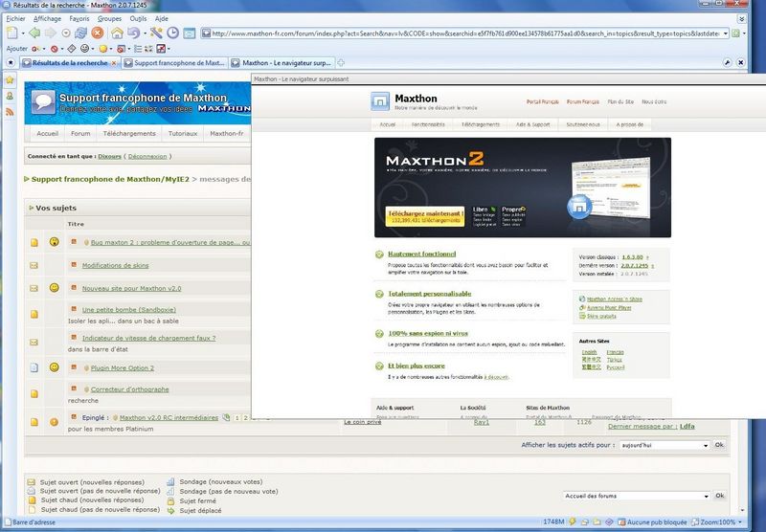This screenshot has width=766, height=532.
Task: Open the magic wand tool icon
Action: tap(156, 33)
